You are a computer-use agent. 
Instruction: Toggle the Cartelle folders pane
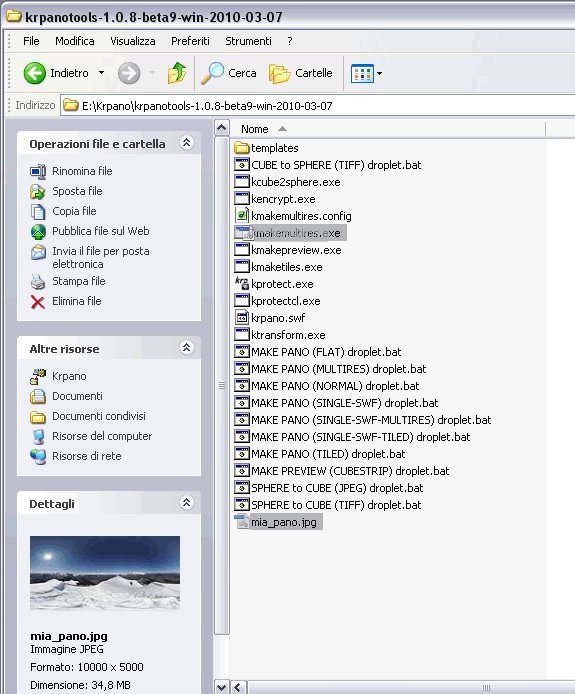tap(301, 73)
